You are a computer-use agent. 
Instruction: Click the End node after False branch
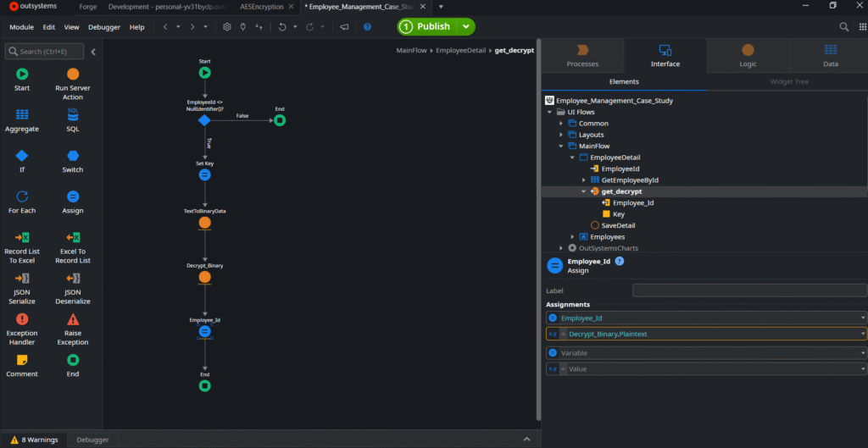(280, 120)
